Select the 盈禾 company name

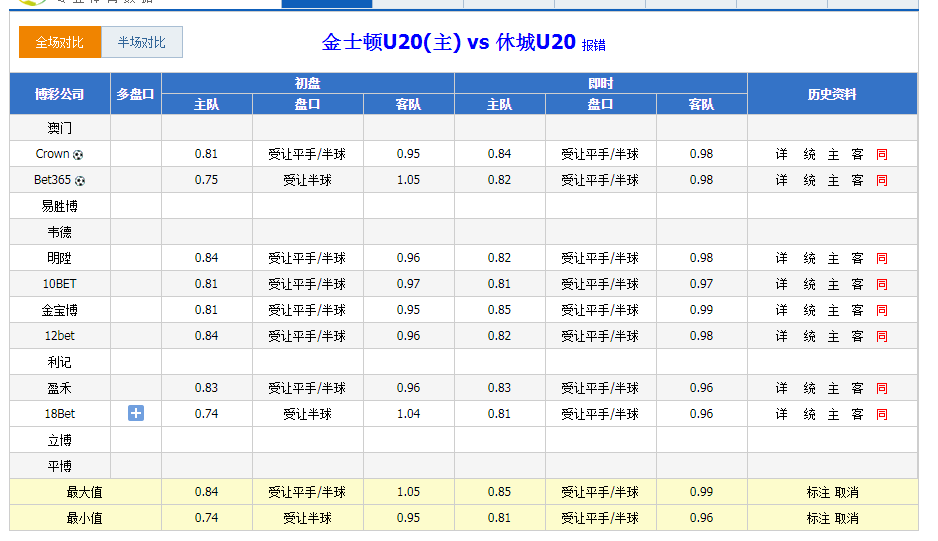(60, 388)
